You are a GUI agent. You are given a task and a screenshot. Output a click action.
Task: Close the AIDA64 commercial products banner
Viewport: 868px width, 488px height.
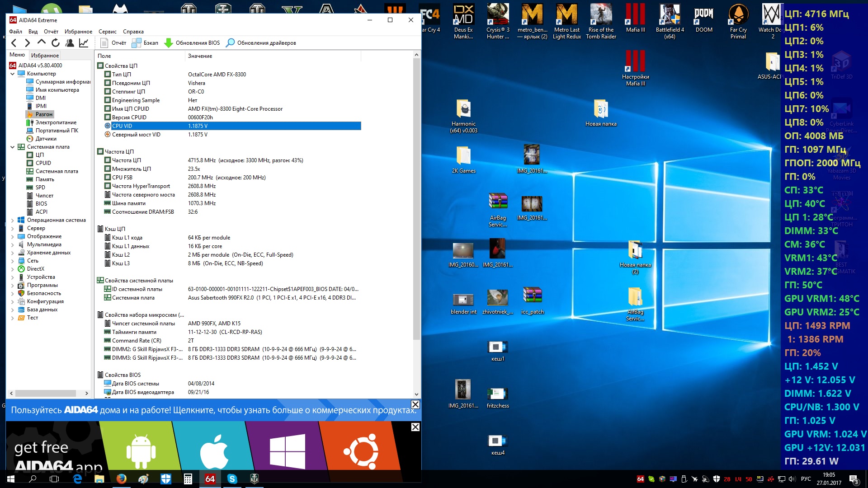[415, 404]
